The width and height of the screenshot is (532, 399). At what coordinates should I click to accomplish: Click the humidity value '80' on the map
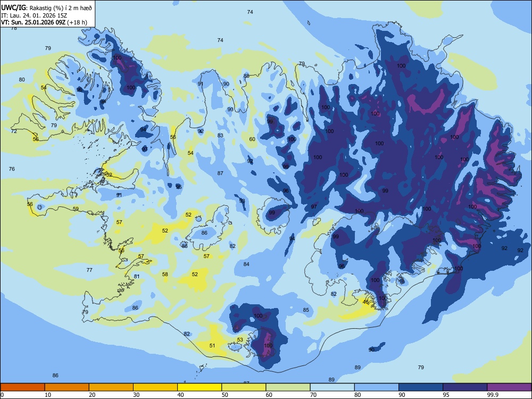22,79
